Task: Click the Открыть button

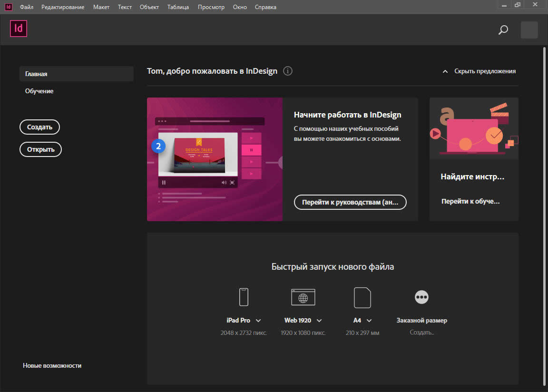Action: coord(40,149)
